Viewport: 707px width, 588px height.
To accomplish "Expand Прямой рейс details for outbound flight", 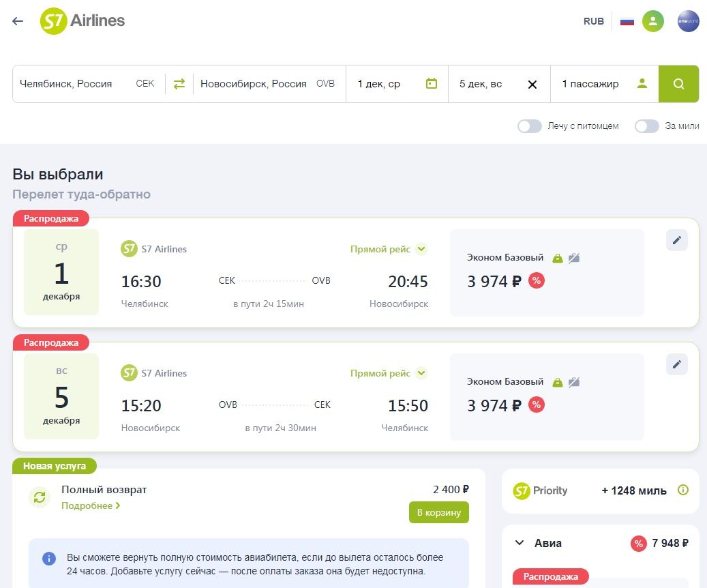I will [421, 249].
